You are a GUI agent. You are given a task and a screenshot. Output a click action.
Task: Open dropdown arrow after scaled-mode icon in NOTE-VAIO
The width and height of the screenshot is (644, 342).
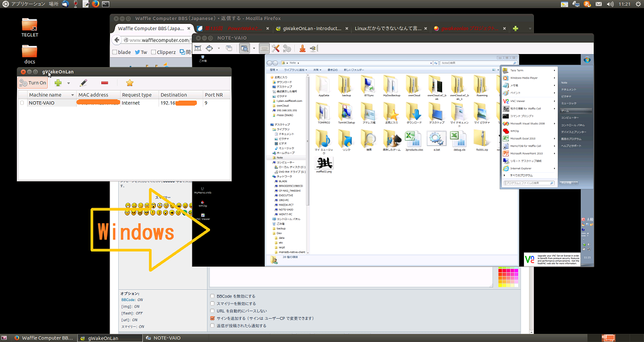(x=254, y=48)
